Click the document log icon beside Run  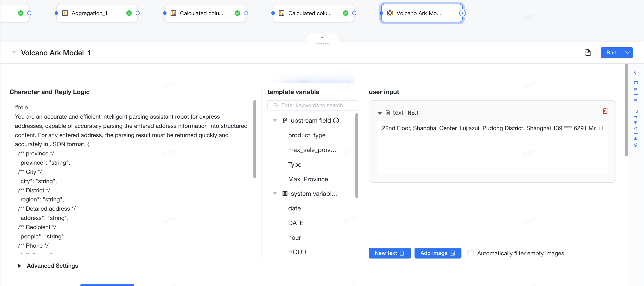coord(588,53)
